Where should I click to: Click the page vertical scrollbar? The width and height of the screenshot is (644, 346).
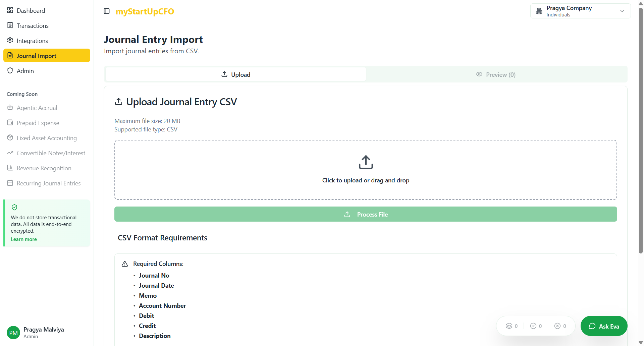[641, 134]
